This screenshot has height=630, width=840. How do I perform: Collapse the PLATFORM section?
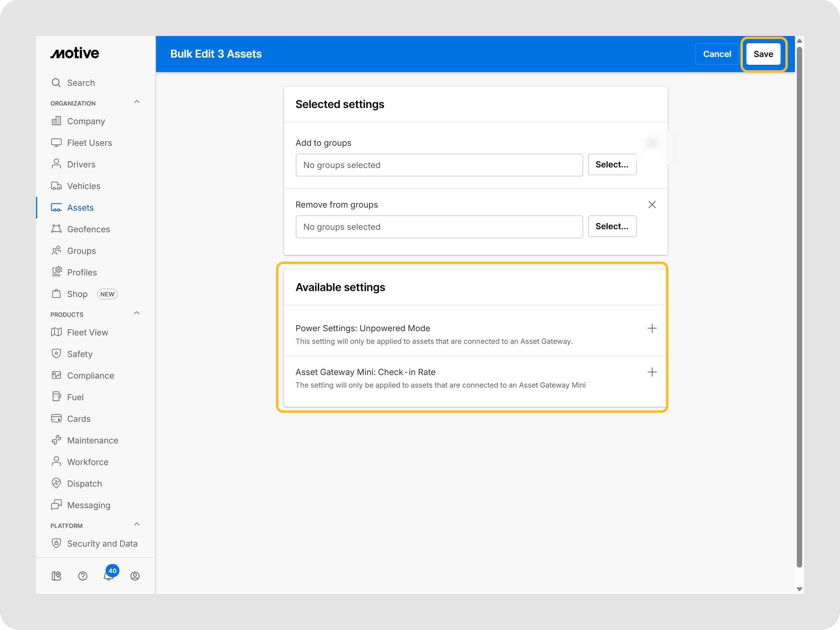[x=137, y=524]
